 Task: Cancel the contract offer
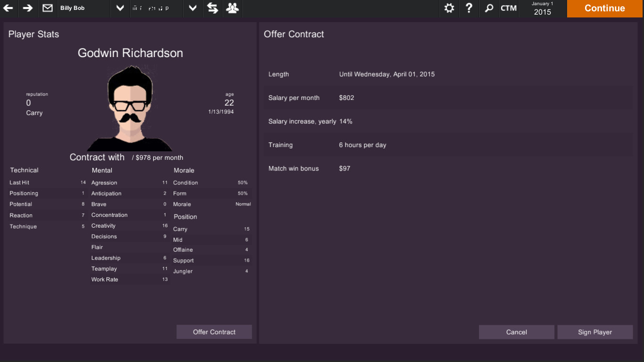516,332
